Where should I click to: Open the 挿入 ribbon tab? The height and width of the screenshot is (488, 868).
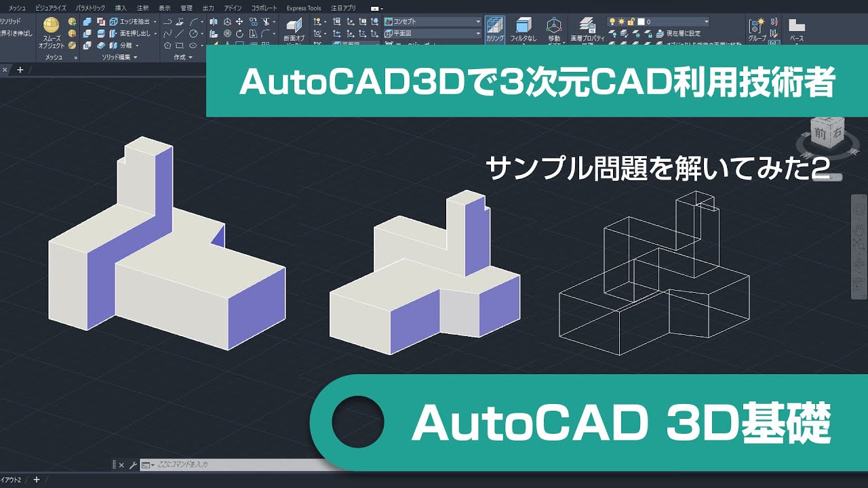(121, 8)
